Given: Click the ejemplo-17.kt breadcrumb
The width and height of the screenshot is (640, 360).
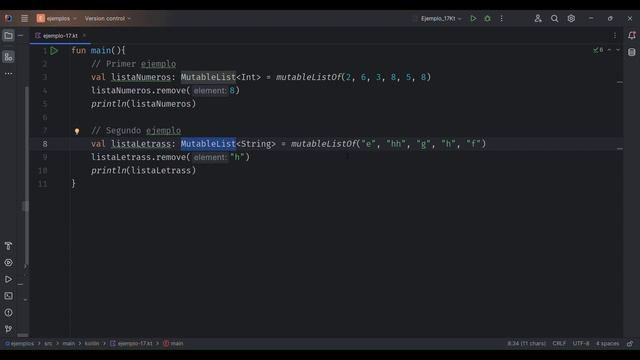Looking at the screenshot, I should (x=131, y=344).
